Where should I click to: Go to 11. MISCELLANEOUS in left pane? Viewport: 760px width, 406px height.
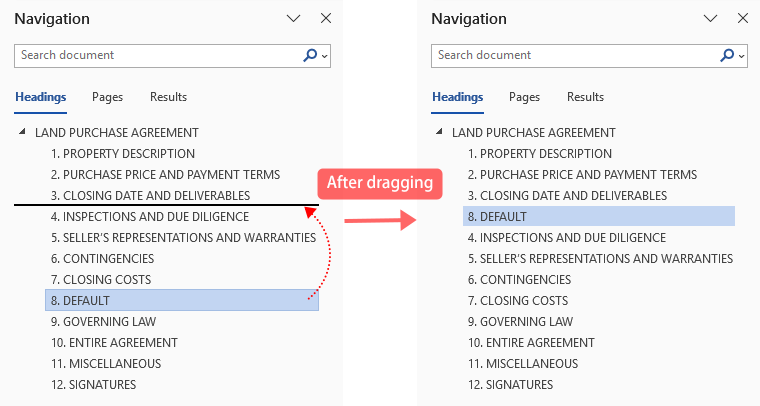106,363
